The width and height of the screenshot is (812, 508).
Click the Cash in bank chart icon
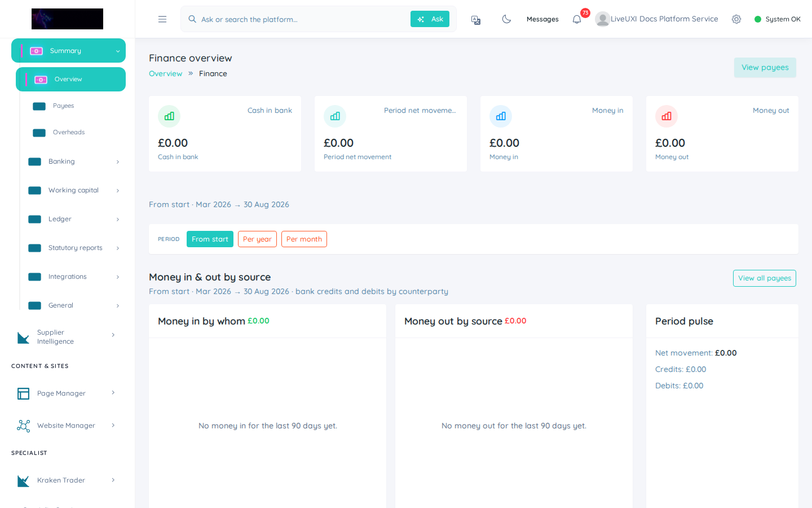tap(169, 116)
